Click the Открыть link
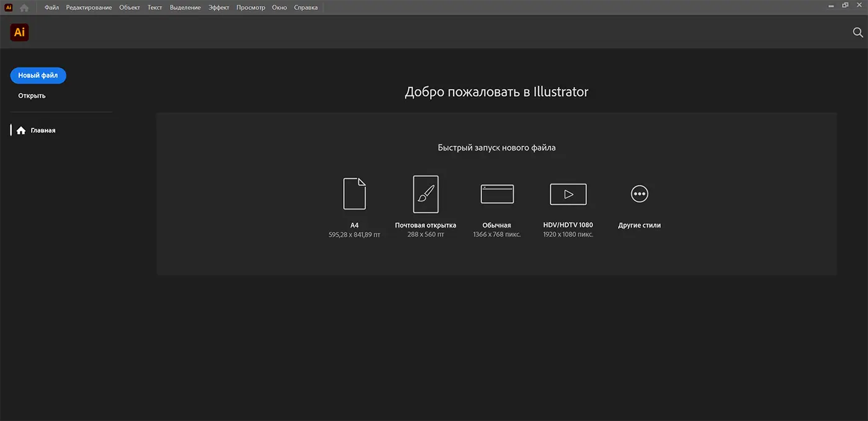 coord(32,95)
